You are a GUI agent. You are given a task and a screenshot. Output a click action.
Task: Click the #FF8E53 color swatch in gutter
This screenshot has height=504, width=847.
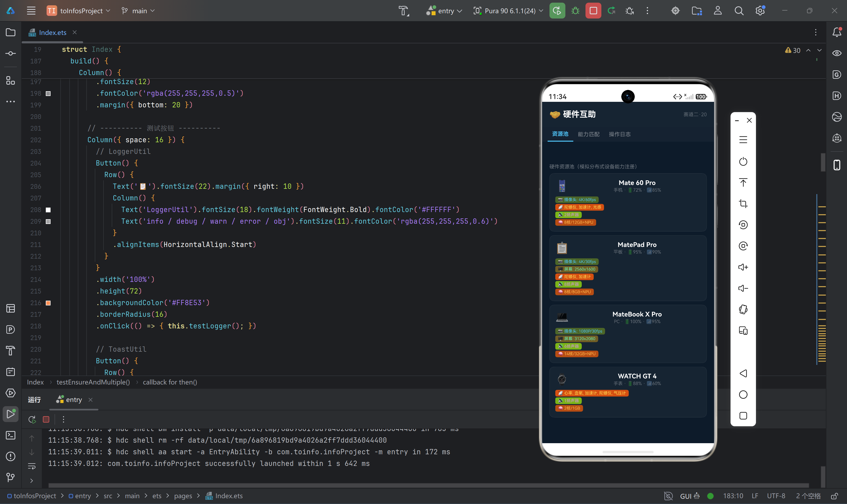point(48,303)
